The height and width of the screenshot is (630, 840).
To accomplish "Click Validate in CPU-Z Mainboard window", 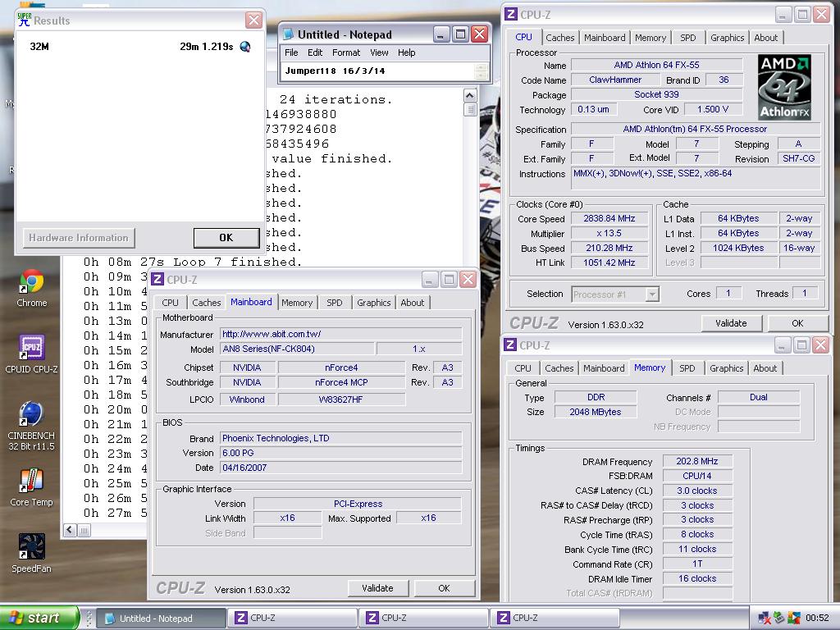I will [377, 587].
